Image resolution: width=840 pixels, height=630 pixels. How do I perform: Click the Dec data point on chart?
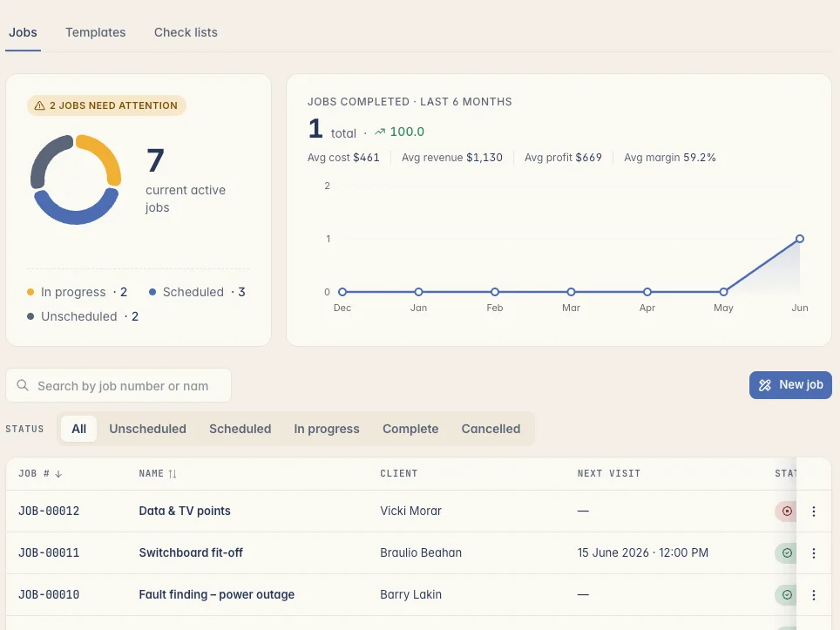pyautogui.click(x=342, y=292)
